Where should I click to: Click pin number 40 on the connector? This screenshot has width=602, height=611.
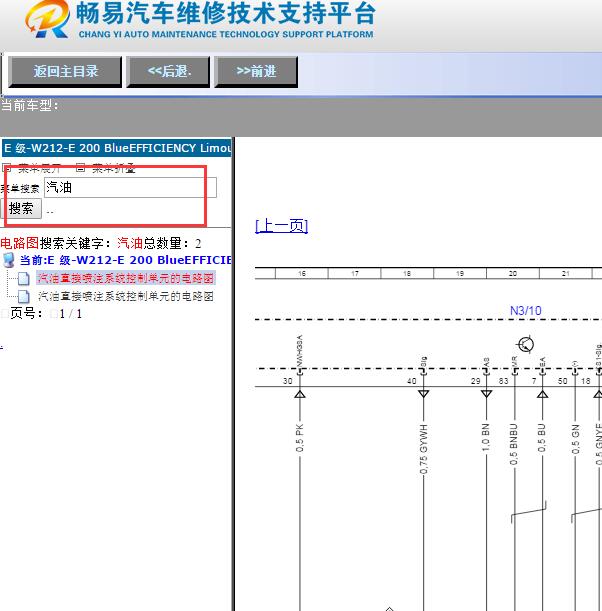412,381
